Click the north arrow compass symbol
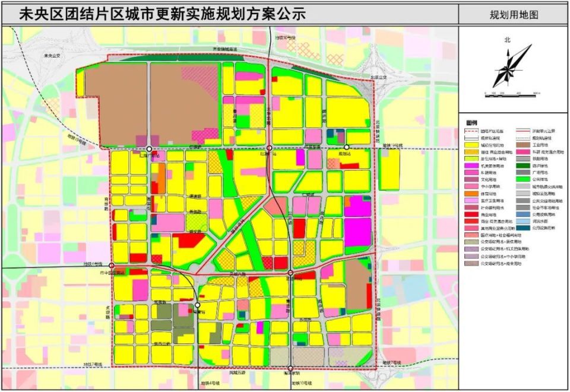The width and height of the screenshot is (570, 392). (512, 66)
